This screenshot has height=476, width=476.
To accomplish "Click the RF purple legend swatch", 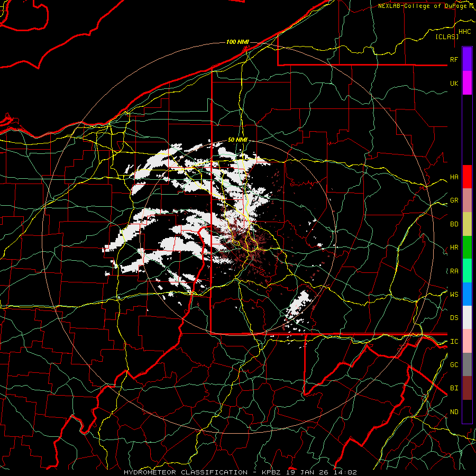I will (x=467, y=59).
